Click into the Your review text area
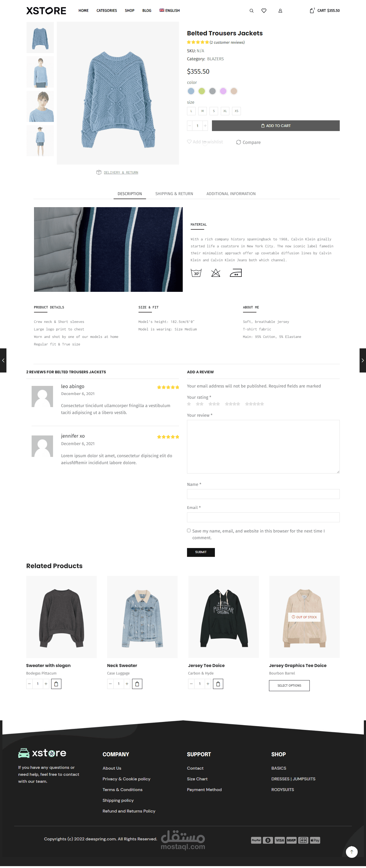366x868 pixels. click(x=263, y=446)
